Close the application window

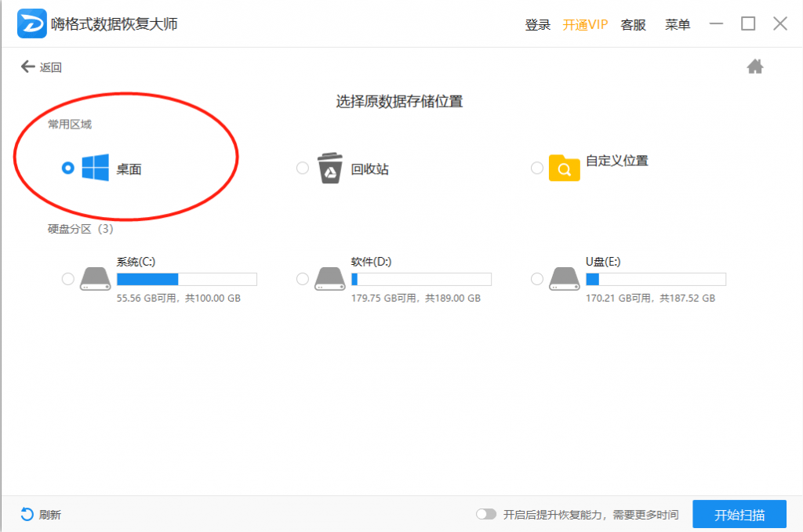click(780, 24)
